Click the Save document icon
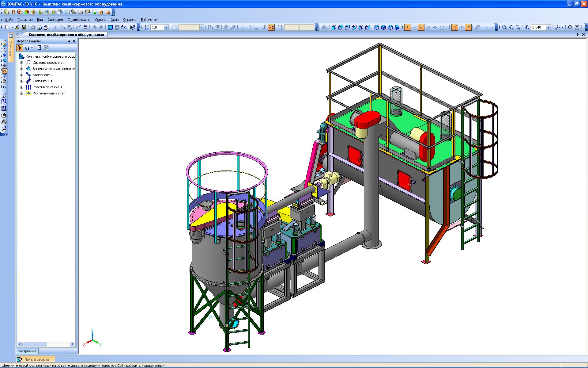 click(x=24, y=27)
